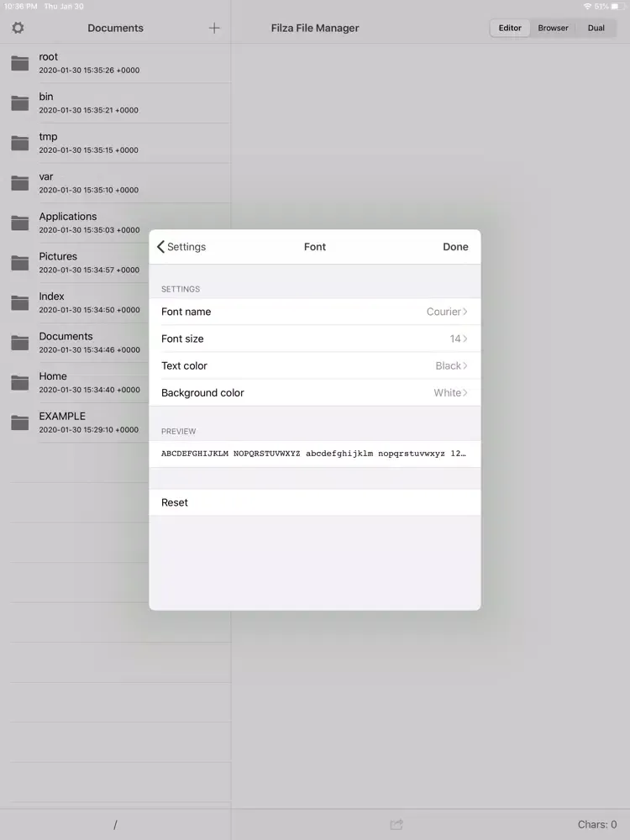The width and height of the screenshot is (630, 840).
Task: Open the Home folder row
Action: pyautogui.click(x=75, y=382)
